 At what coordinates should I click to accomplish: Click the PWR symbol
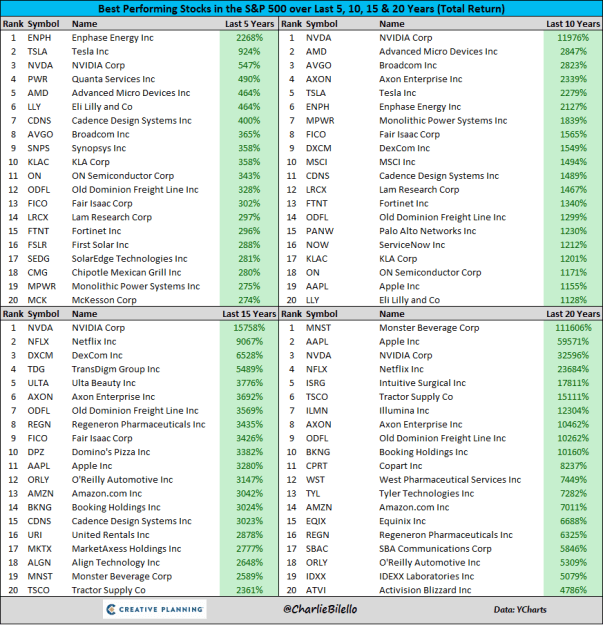(37, 79)
